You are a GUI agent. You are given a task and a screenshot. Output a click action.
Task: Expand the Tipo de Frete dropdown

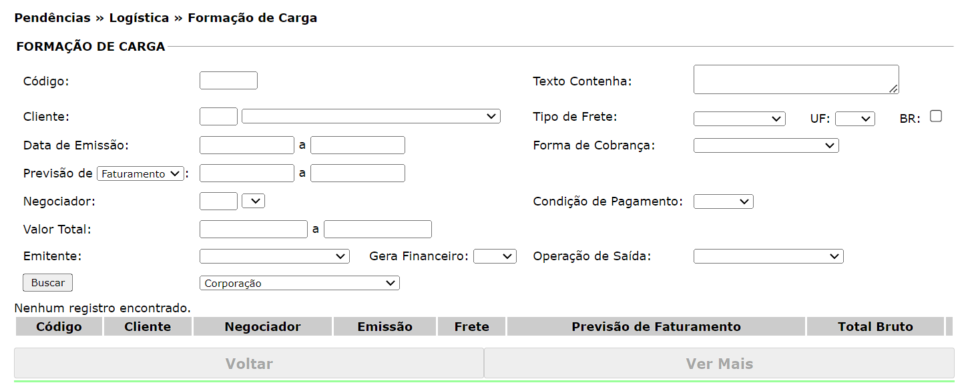click(739, 119)
